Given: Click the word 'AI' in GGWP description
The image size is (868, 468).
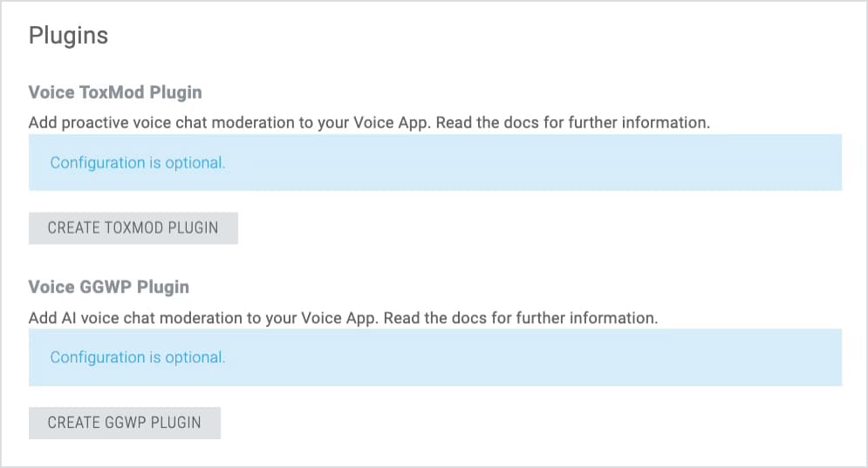Looking at the screenshot, I should (x=69, y=317).
